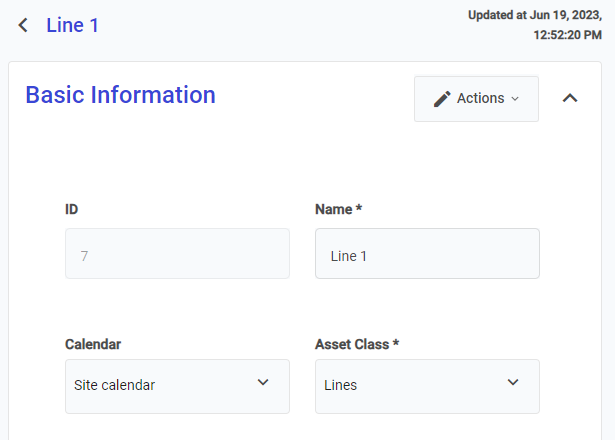Click the Asset Class dropdown arrow

tap(513, 383)
